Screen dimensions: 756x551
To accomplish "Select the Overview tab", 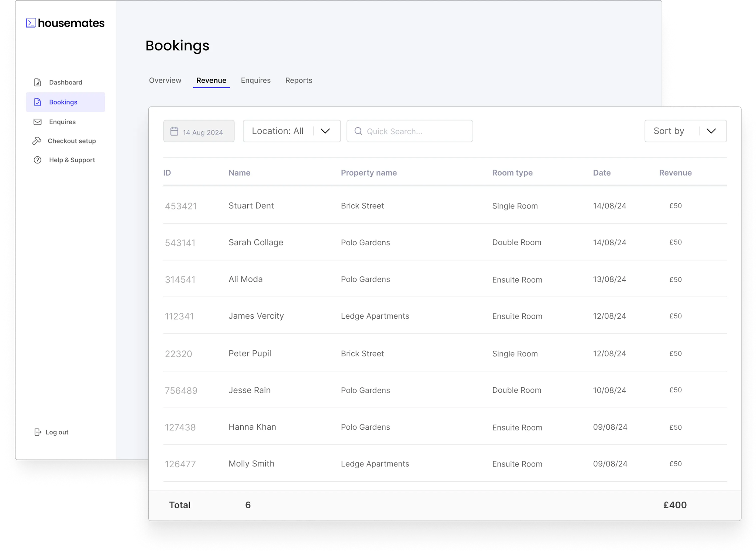I will [164, 80].
